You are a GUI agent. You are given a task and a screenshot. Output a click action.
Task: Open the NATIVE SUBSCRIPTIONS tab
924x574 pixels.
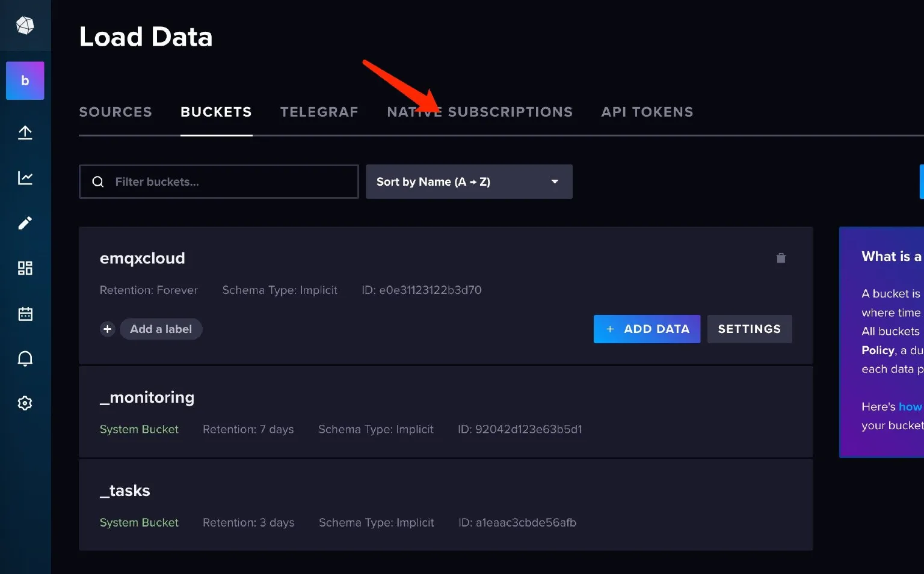tap(479, 112)
